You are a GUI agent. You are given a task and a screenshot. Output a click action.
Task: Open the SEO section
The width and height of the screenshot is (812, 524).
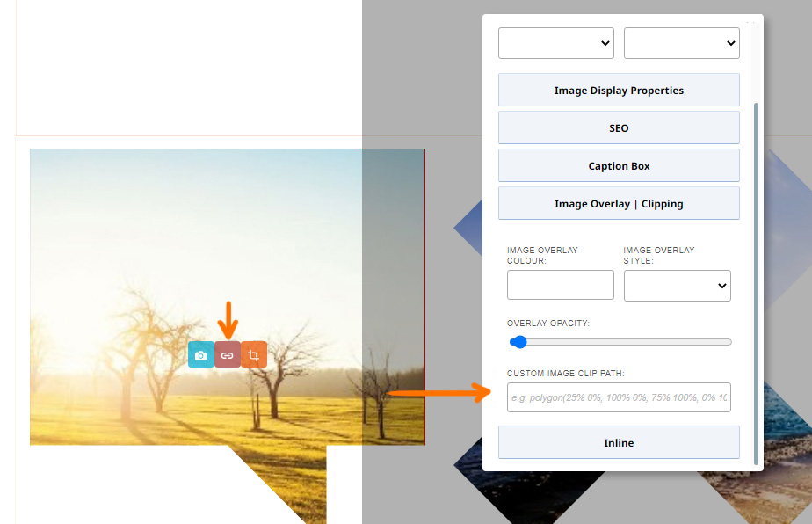click(619, 128)
